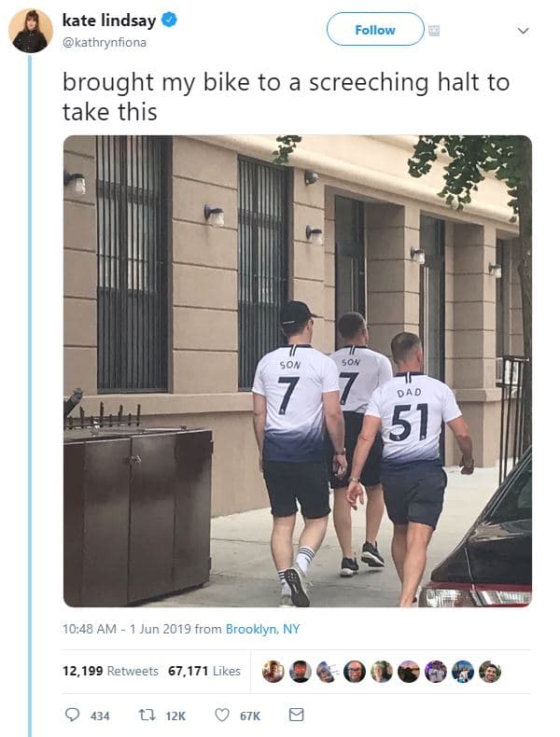
Task: Click the blue verified badge
Action: click(169, 20)
